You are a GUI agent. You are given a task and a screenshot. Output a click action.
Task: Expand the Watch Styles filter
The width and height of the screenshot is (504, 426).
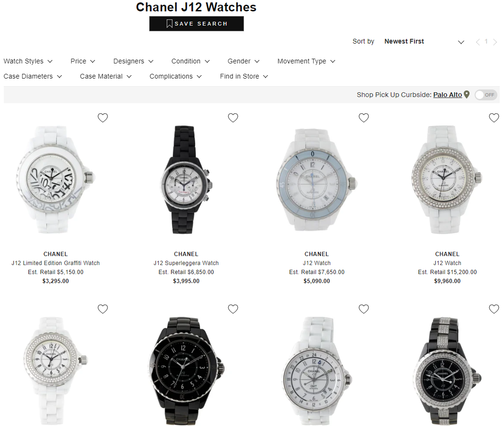28,61
